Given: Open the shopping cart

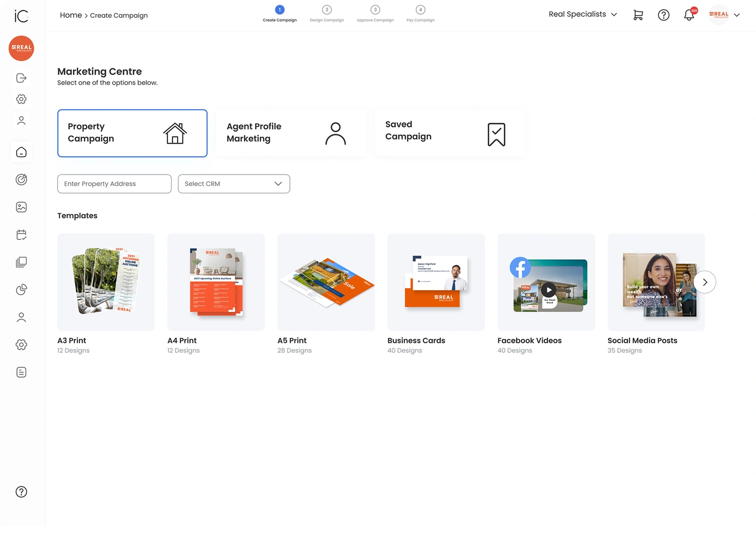Looking at the screenshot, I should click(638, 15).
